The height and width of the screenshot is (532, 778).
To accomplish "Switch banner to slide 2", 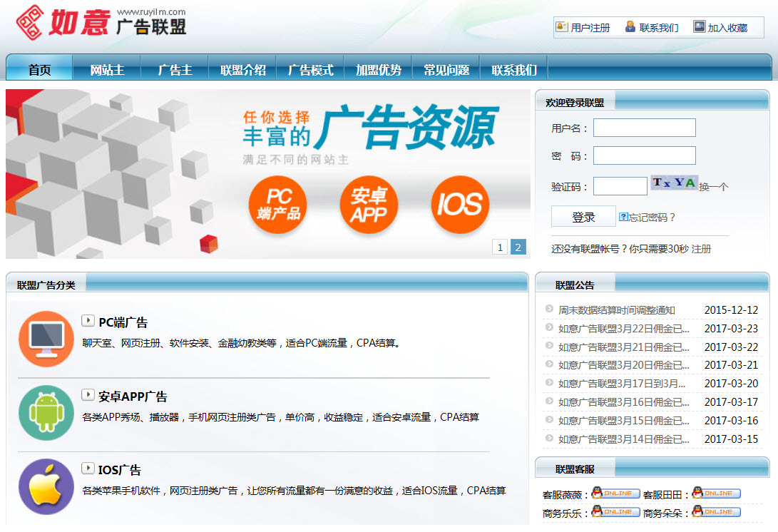I will [518, 247].
